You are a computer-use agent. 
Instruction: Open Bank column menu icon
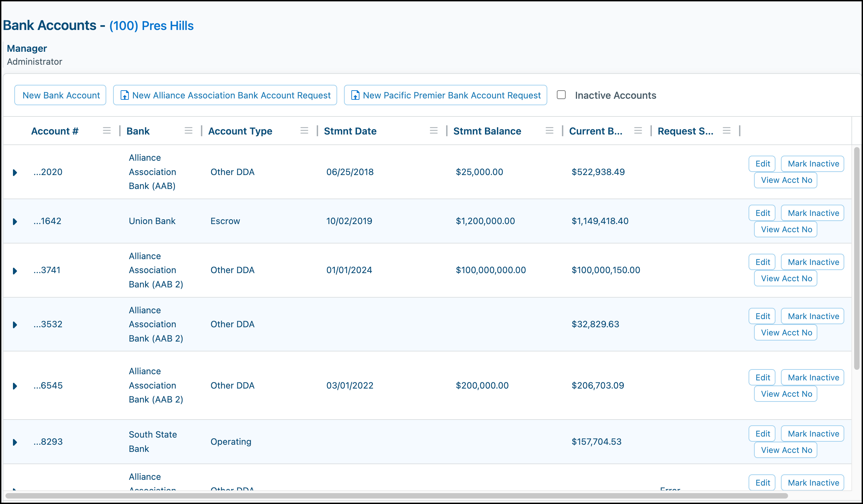click(188, 130)
